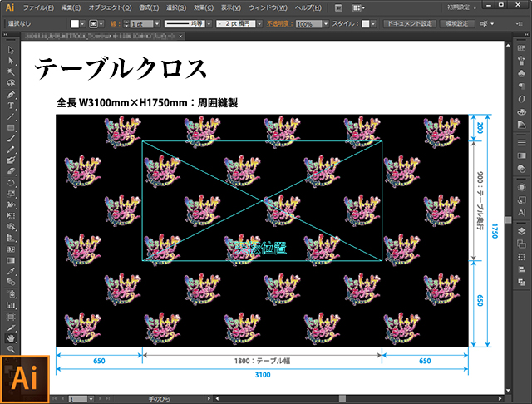Open the Color palette panel icon

click(x=521, y=111)
